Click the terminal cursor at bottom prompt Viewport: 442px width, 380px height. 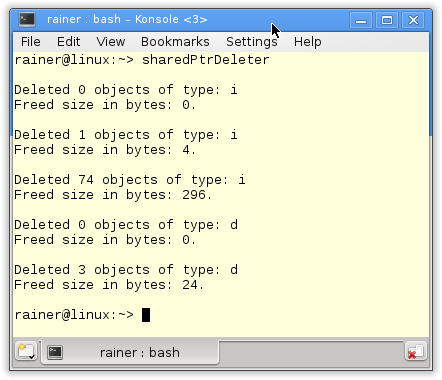point(146,315)
